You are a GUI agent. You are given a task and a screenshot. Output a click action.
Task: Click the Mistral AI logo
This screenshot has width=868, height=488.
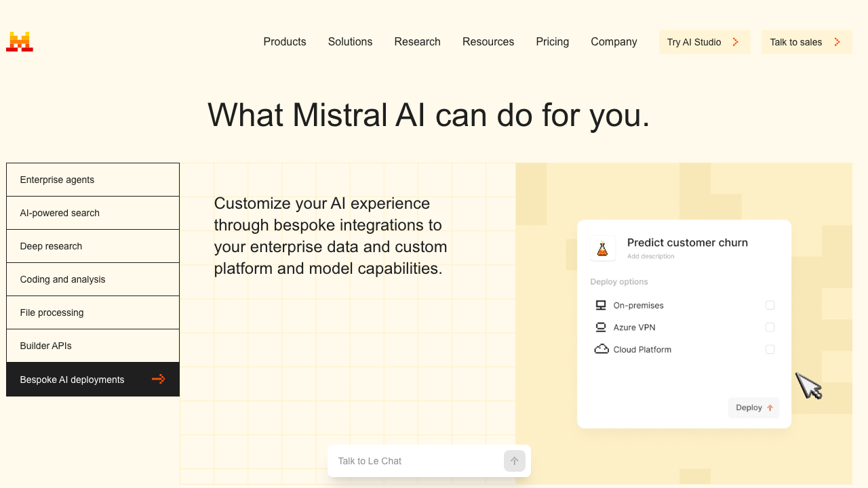(x=19, y=41)
